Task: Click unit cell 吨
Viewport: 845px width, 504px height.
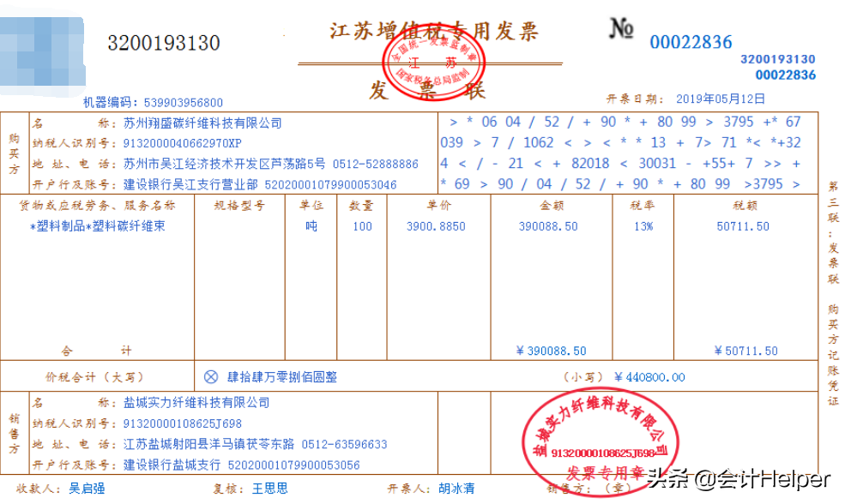Action: pyautogui.click(x=311, y=226)
